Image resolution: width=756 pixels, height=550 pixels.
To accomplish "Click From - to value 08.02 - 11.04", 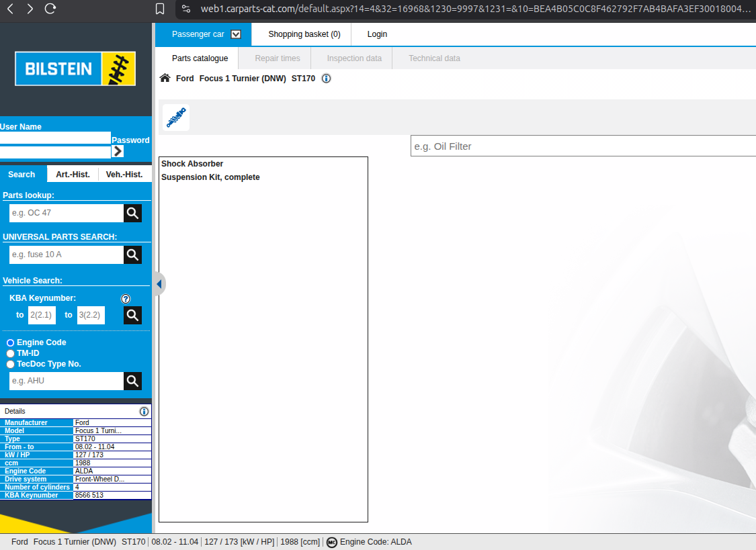I will tap(95, 447).
